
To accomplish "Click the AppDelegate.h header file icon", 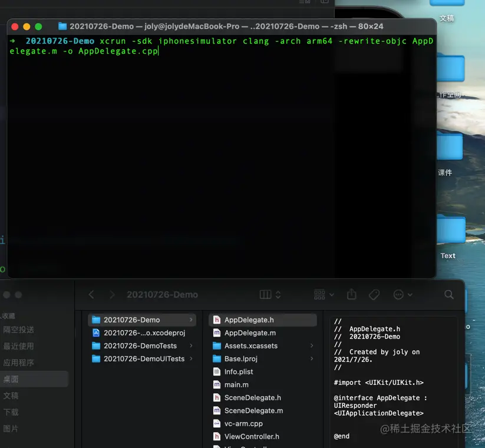I will 217,320.
